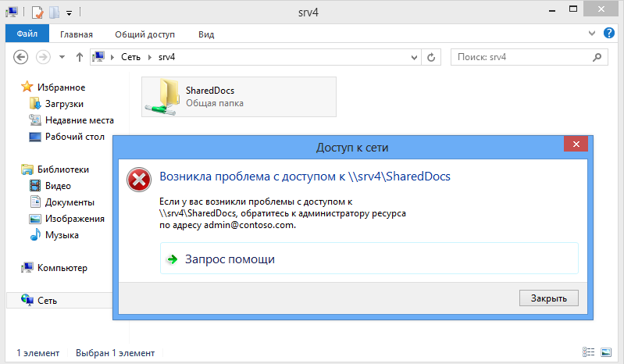Click the search magnifier icon

tap(597, 57)
